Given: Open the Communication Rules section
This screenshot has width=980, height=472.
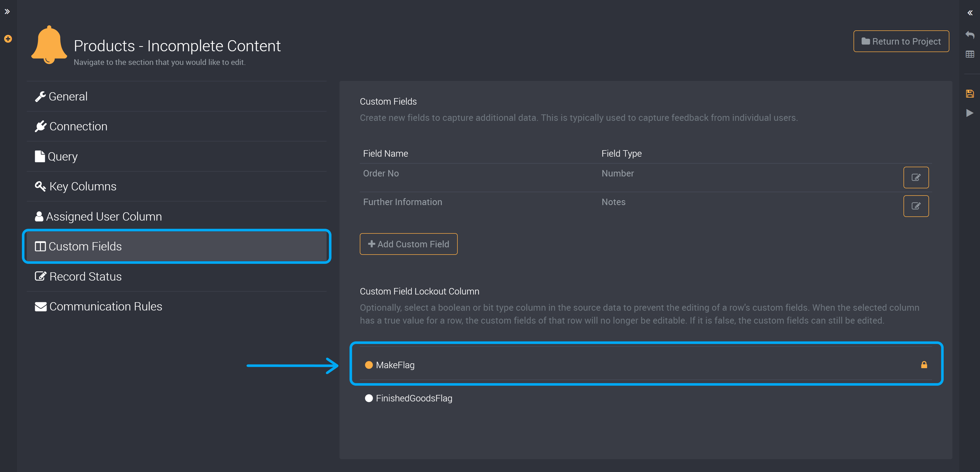Looking at the screenshot, I should click(x=176, y=306).
